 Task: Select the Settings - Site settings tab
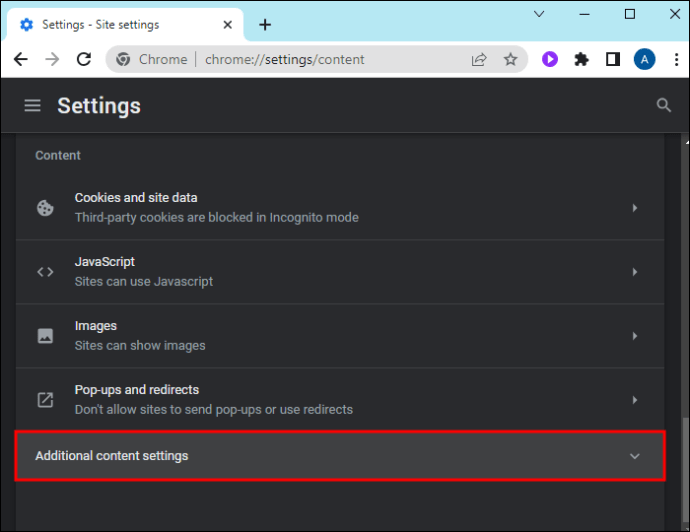(x=120, y=24)
